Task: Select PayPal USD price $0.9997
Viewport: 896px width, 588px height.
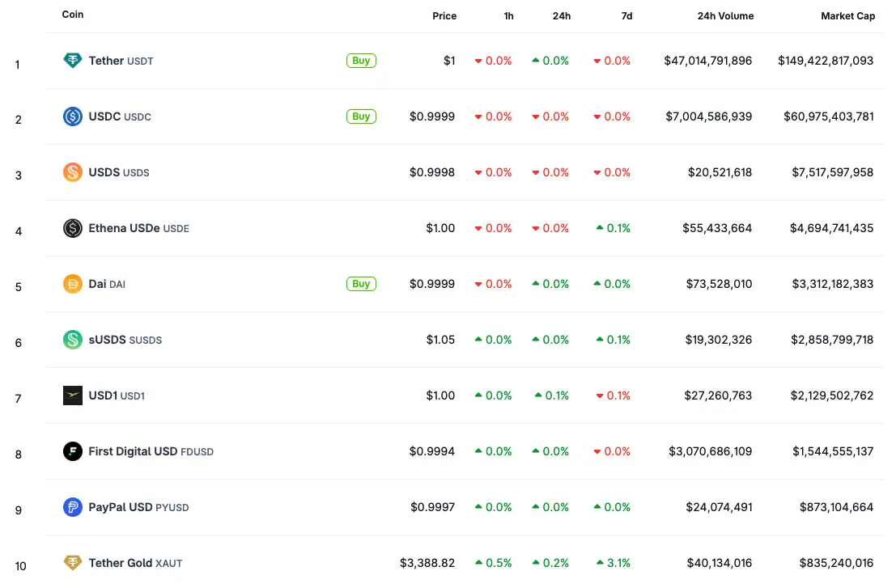Action: click(x=432, y=507)
